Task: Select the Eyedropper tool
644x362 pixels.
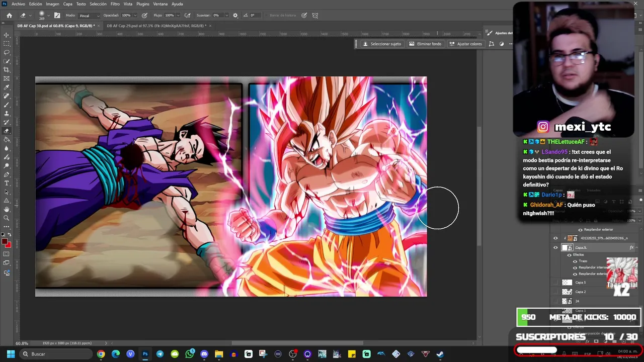Action: click(7, 87)
